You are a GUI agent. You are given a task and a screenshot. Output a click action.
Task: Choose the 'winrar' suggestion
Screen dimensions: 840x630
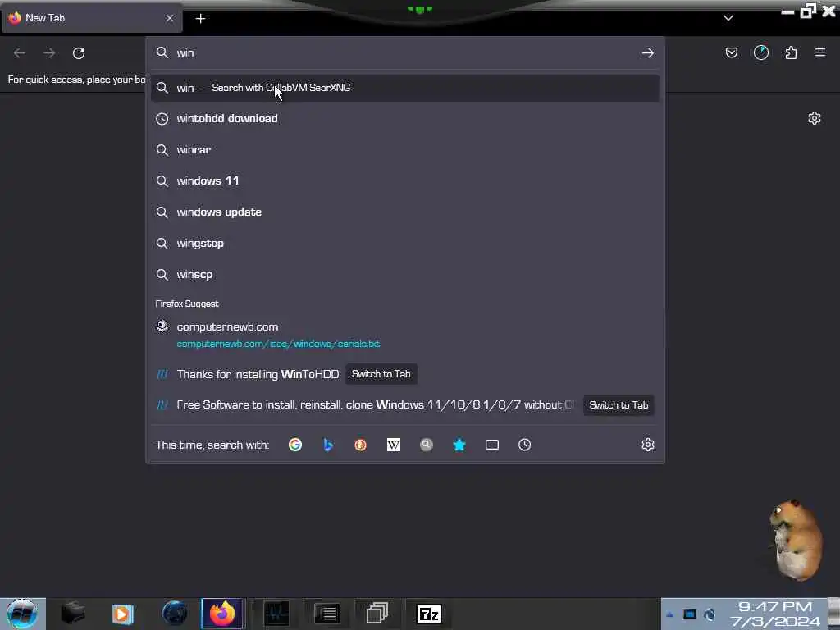[405, 150]
